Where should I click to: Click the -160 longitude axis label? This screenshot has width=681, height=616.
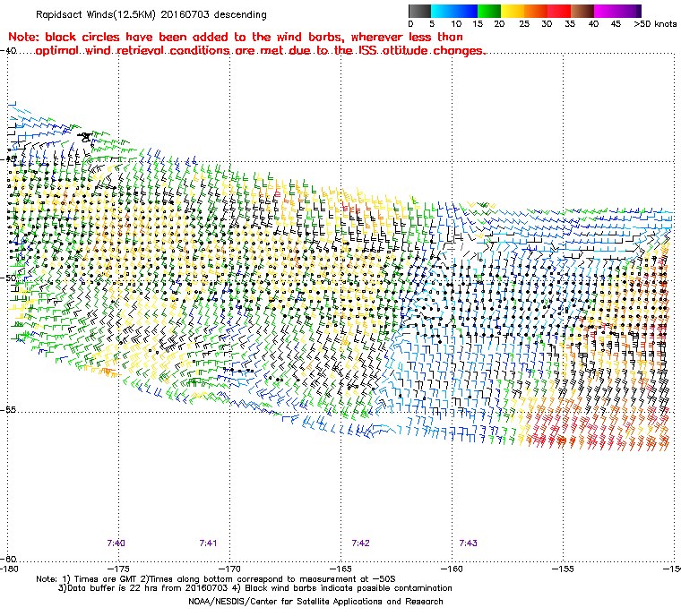coord(453,569)
